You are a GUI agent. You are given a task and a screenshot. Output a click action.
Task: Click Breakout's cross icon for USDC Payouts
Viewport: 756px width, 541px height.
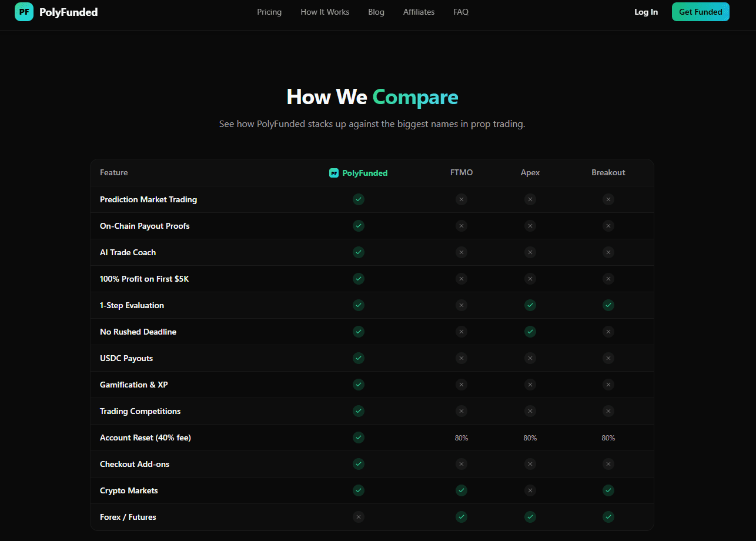tap(608, 358)
